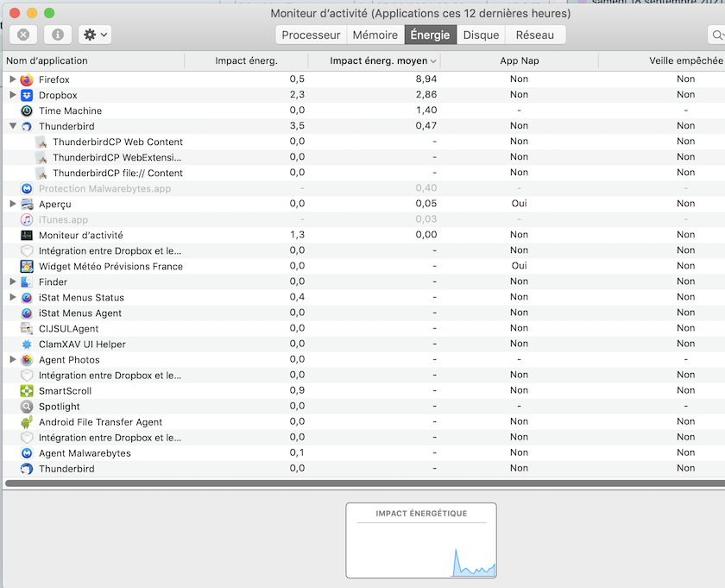
Task: Click the search magnifier field
Action: (716, 35)
